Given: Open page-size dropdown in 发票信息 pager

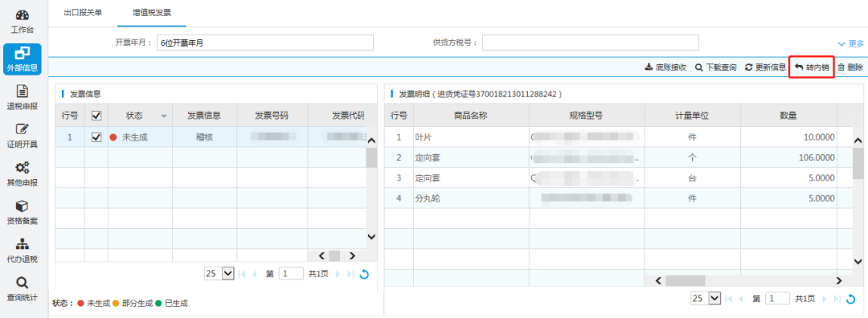Looking at the screenshot, I should coord(219,273).
